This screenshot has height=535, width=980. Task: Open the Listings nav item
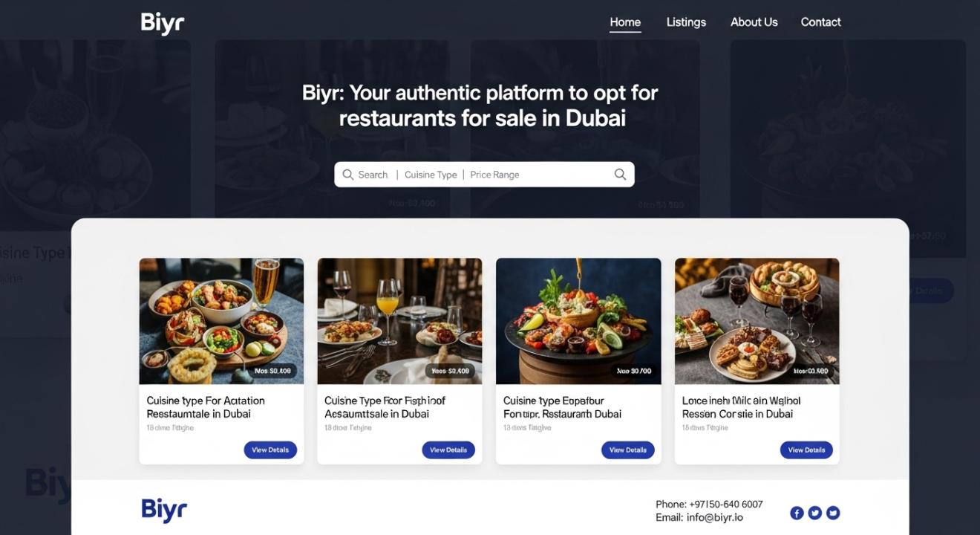pyautogui.click(x=686, y=22)
